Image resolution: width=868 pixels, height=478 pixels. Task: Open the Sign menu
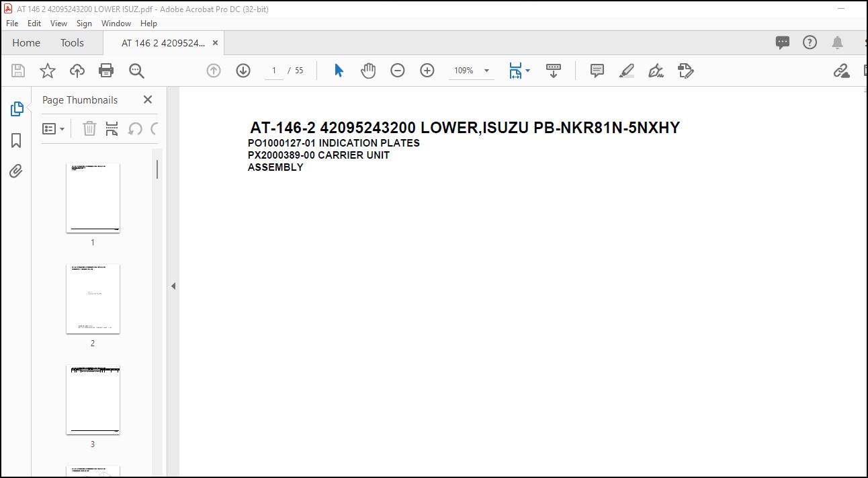(x=84, y=23)
